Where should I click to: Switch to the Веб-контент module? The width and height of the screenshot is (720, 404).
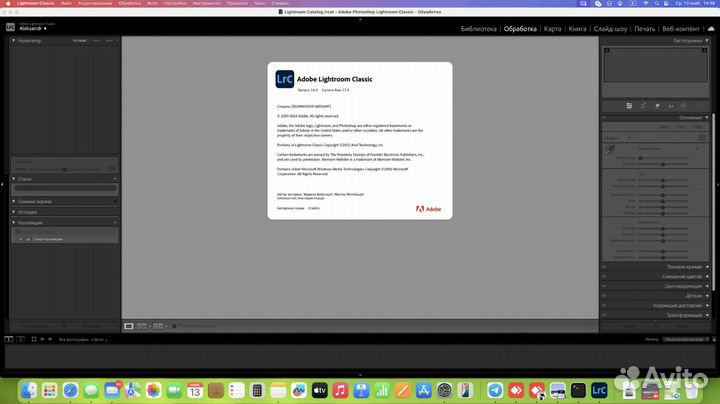point(681,28)
